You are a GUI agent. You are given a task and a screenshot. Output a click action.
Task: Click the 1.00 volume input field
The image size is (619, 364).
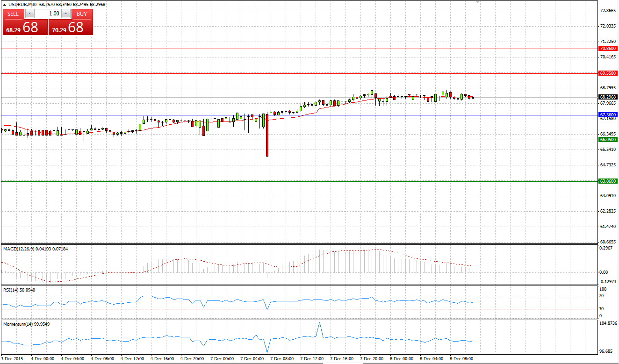(48, 14)
